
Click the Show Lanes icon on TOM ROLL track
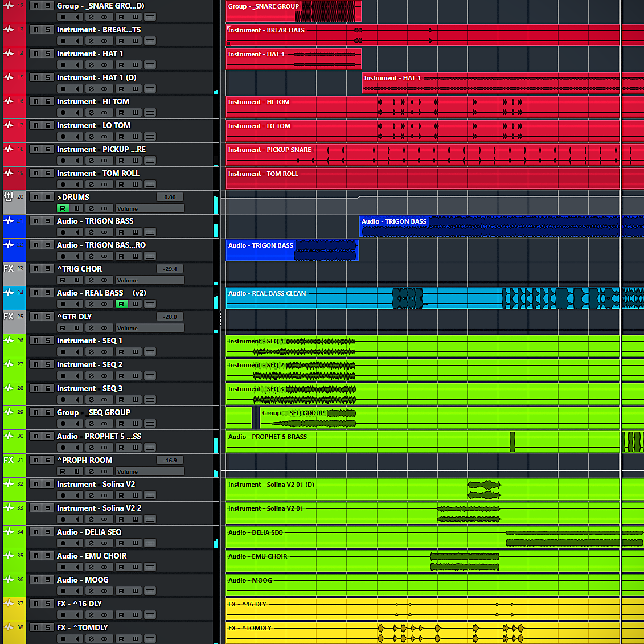tap(150, 184)
